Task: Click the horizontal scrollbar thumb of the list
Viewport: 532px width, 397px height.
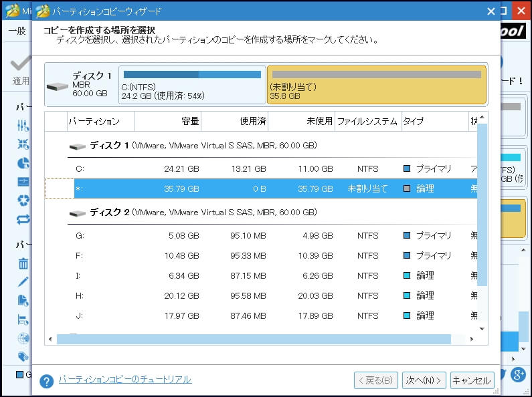Action: tap(254, 339)
